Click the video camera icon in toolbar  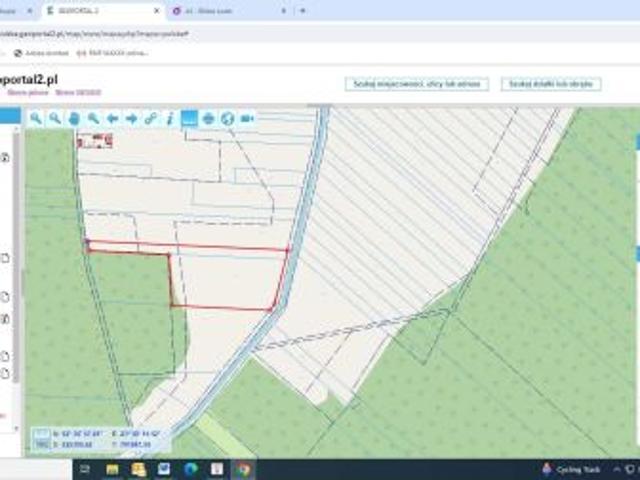(x=246, y=118)
